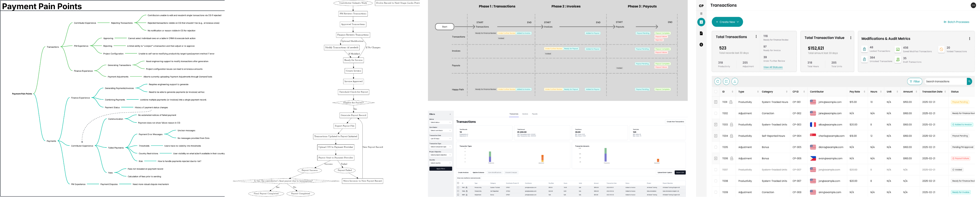The width and height of the screenshot is (980, 197).
Task: Click Draft Transactions icon
Action: coord(898,60)
